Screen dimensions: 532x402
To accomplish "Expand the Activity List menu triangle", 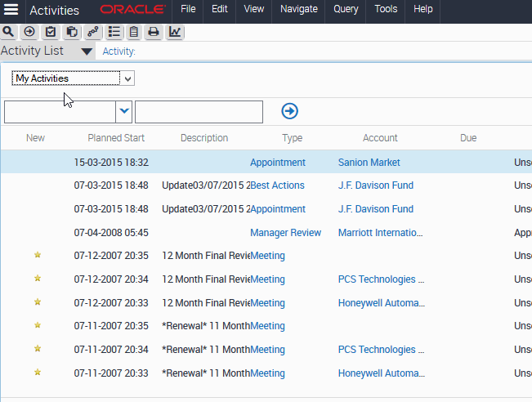I will click(x=87, y=51).
